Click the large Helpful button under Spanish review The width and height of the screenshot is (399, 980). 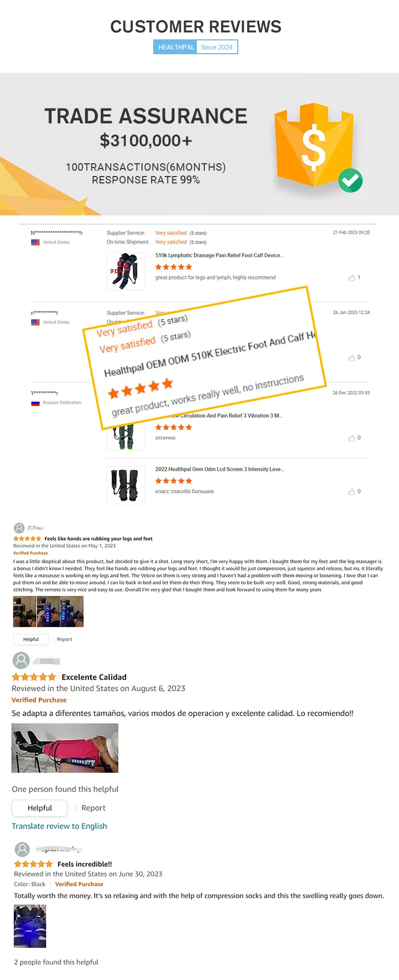pos(40,808)
